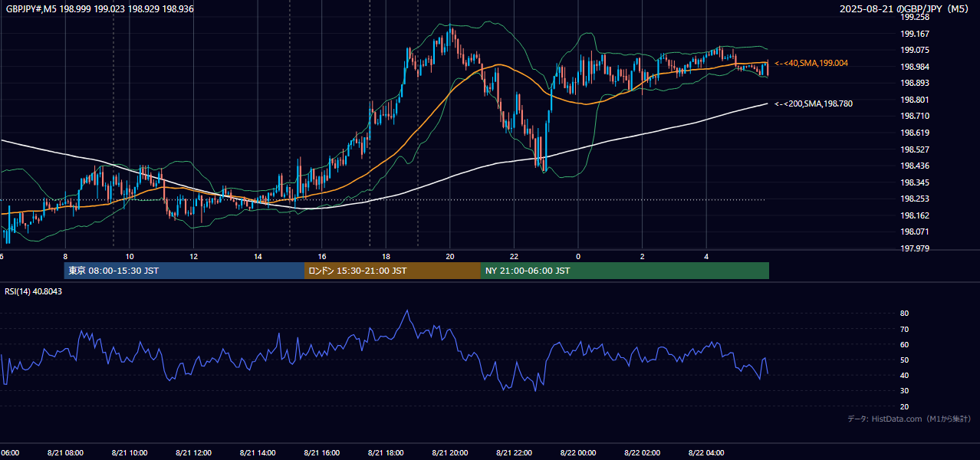This screenshot has width=980, height=460.
Task: Click the ロンドン 15:30-21:00 JST session bar
Action: (393, 271)
